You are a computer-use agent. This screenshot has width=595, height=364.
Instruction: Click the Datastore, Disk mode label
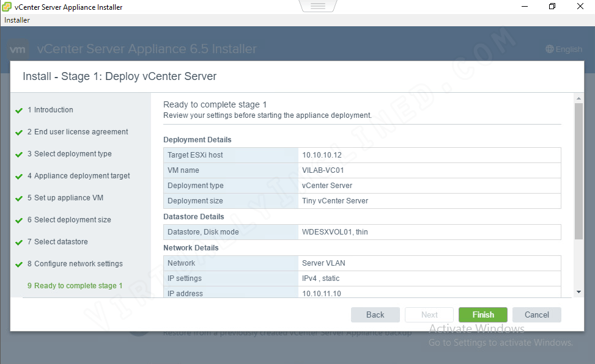pyautogui.click(x=203, y=232)
